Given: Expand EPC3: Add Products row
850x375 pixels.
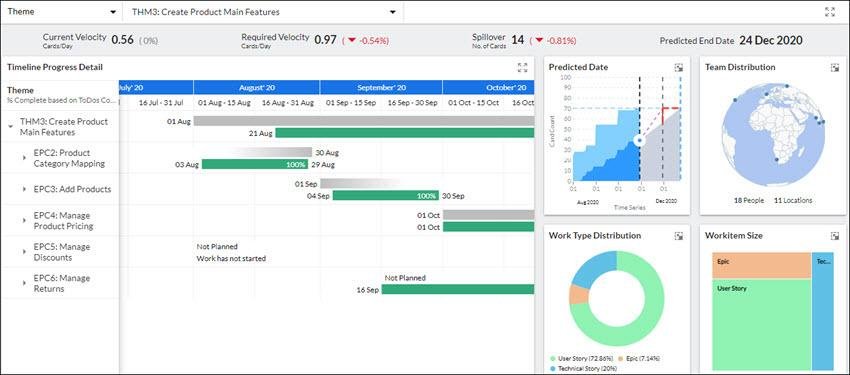Looking at the screenshot, I should coord(24,189).
